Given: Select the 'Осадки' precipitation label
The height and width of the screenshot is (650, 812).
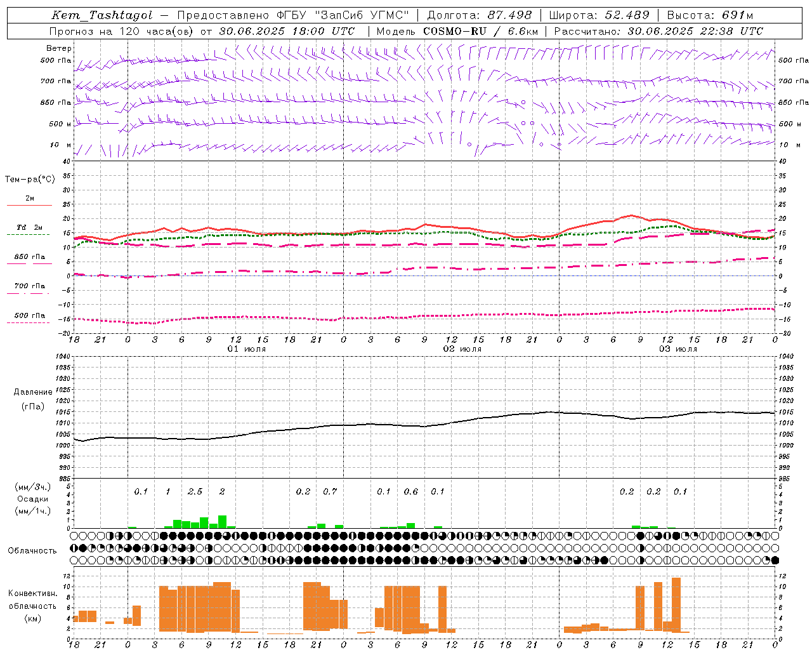Looking at the screenshot, I should [33, 499].
